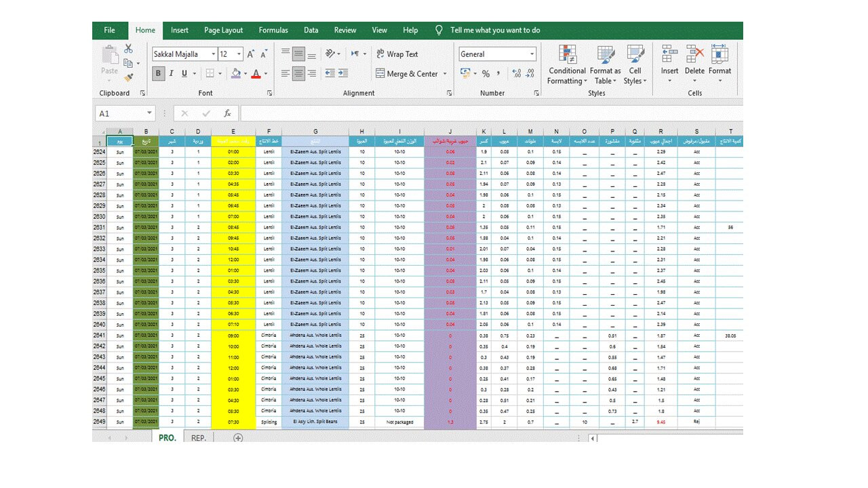
Task: Open the REP. sheet tab
Action: pos(198,437)
